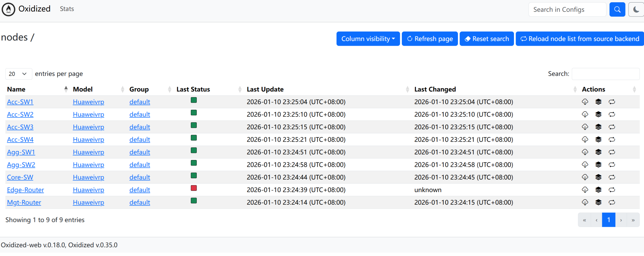Viewport: 644px width, 256px height.
Task: Open versions stack icon for Acc-SW4
Action: (x=598, y=140)
